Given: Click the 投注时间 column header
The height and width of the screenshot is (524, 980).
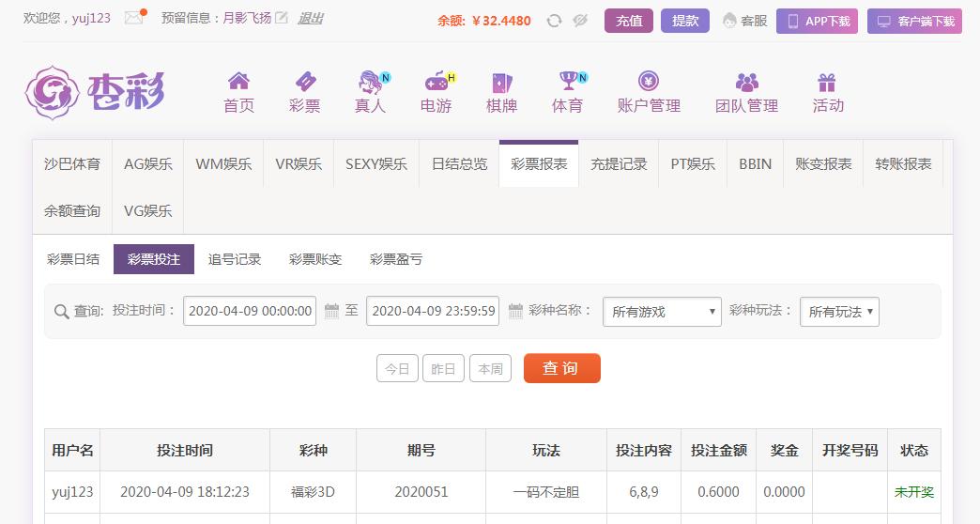Looking at the screenshot, I should [x=185, y=450].
